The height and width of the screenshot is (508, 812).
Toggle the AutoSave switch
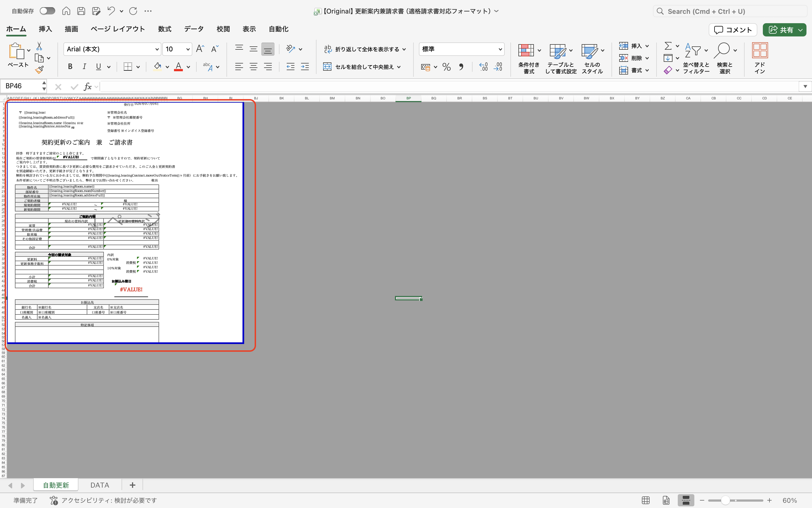click(48, 11)
